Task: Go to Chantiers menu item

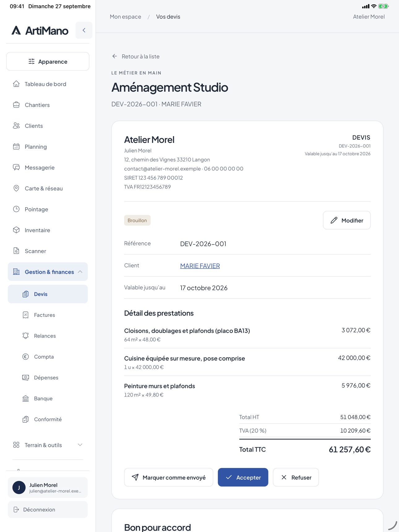Action: tap(48, 105)
